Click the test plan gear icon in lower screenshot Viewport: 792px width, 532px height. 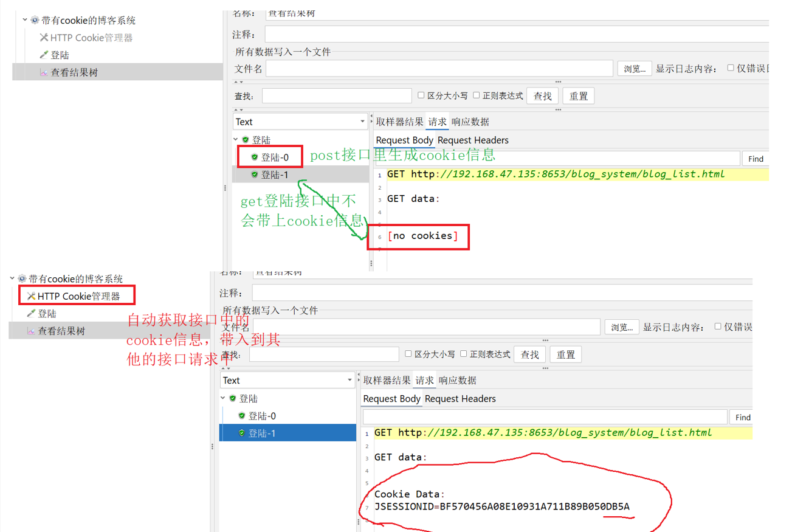tap(22, 278)
